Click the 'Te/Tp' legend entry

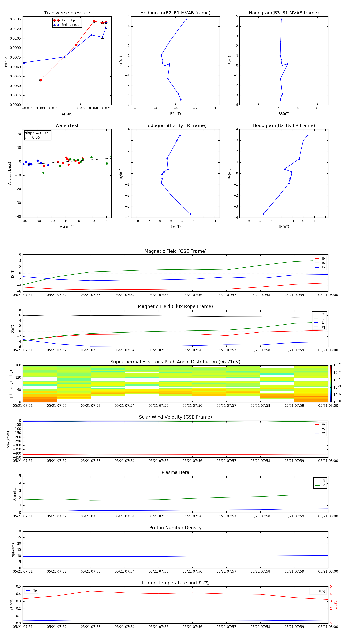point(318,591)
